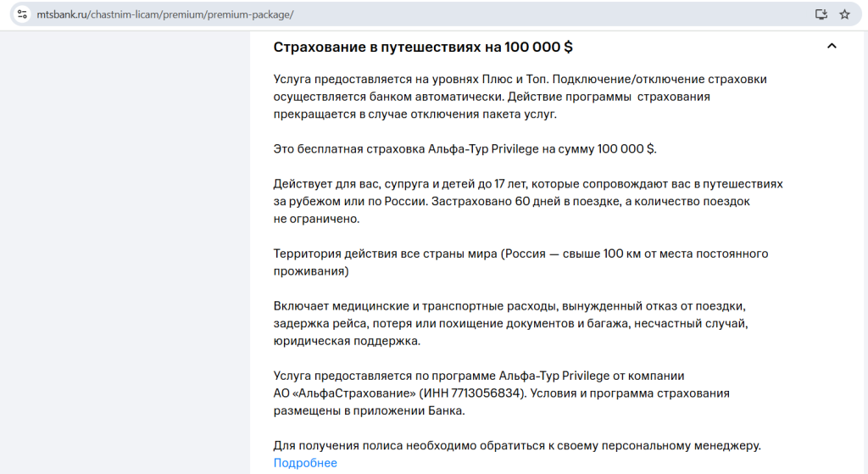Open site information icon in address bar
This screenshot has width=868, height=474.
point(21,15)
